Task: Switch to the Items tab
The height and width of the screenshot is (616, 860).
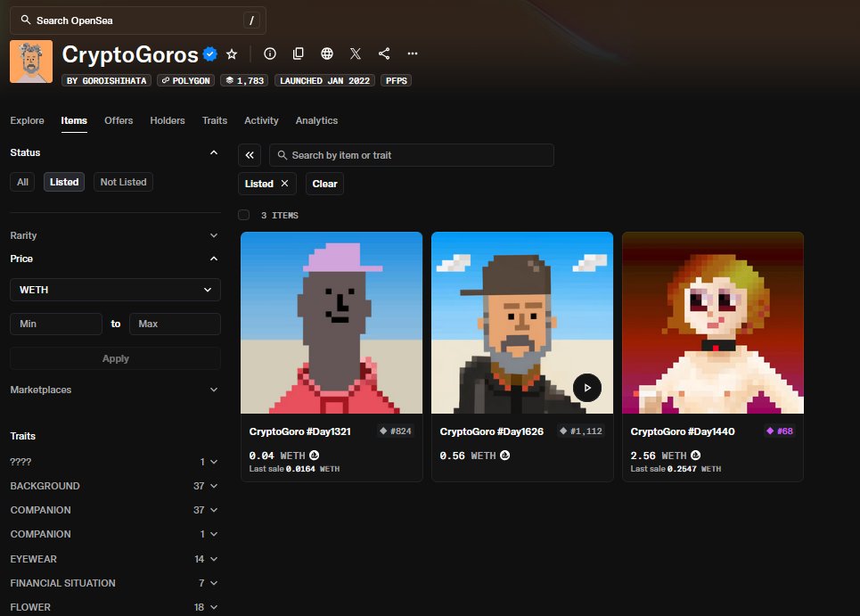Action: 74,120
